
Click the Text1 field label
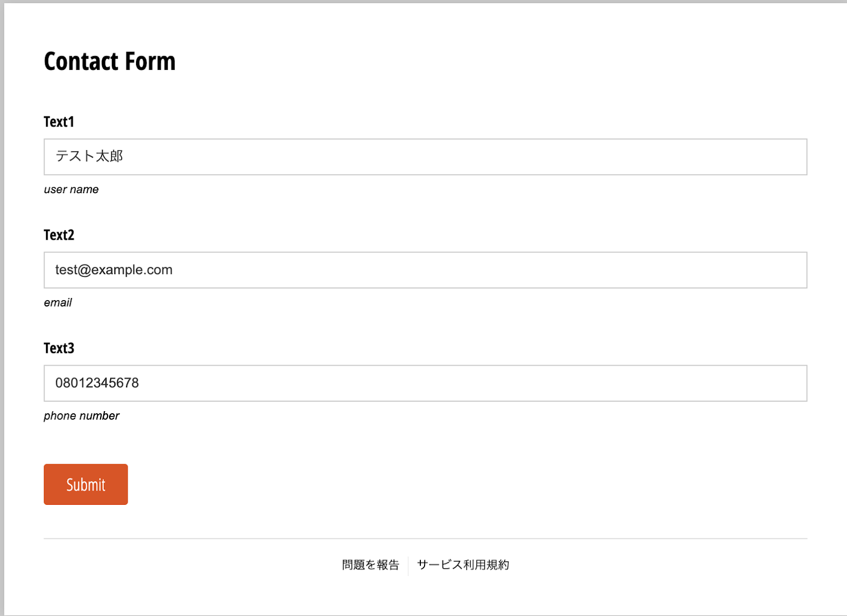pos(59,122)
